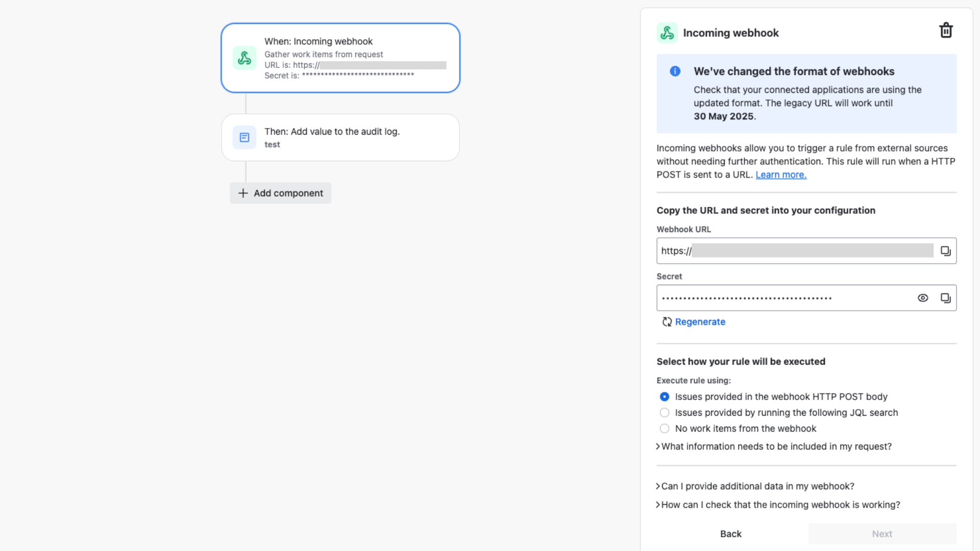Click the info icon in notification banner
The height and width of the screenshot is (551, 980).
click(674, 70)
